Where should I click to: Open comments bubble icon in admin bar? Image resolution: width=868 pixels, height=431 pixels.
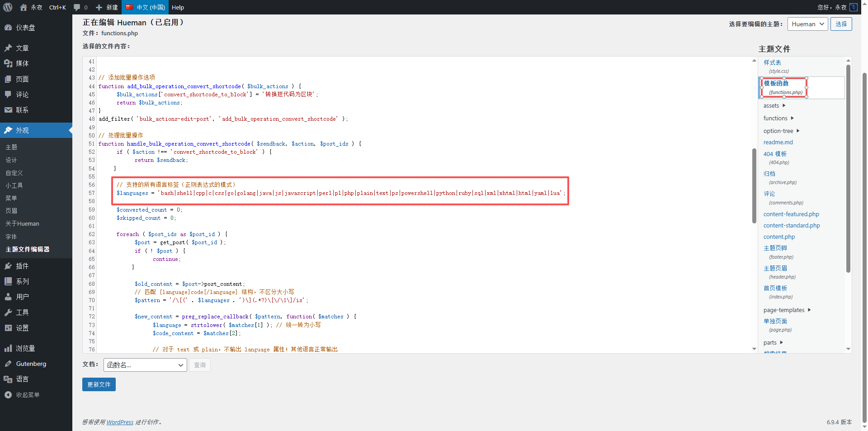click(x=77, y=7)
